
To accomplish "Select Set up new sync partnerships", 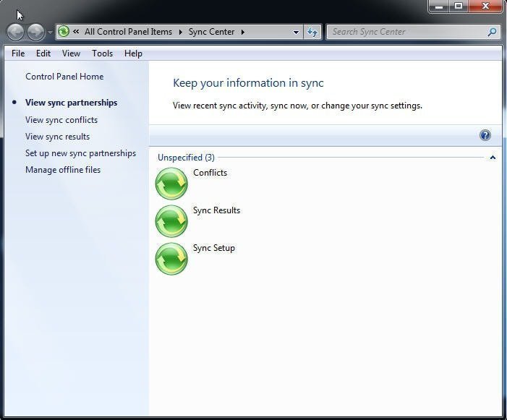I will (80, 153).
